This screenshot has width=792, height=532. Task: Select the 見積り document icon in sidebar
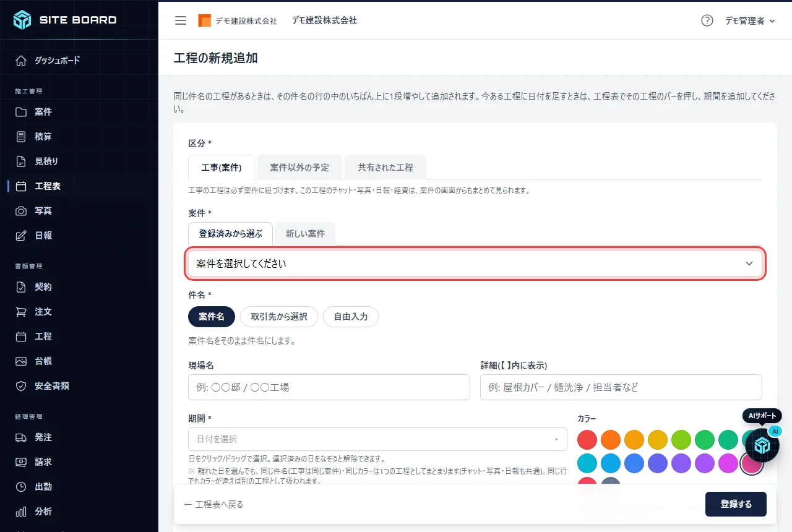(x=21, y=161)
